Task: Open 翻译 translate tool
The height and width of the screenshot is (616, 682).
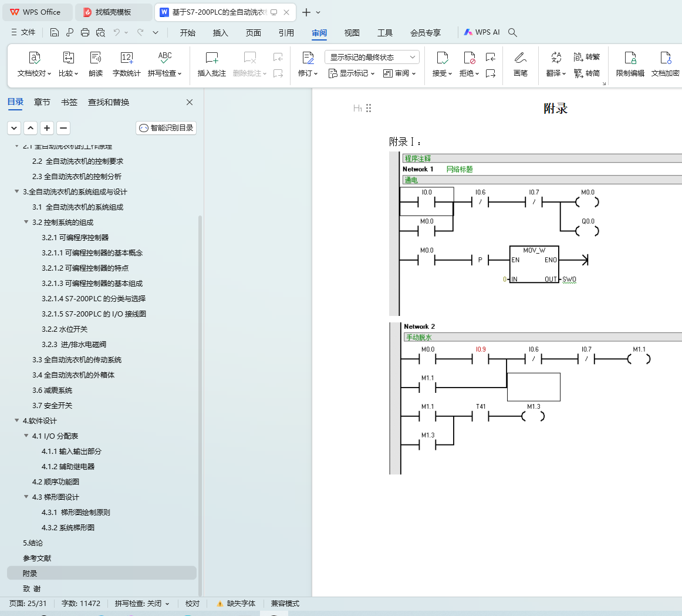Action: pyautogui.click(x=556, y=64)
